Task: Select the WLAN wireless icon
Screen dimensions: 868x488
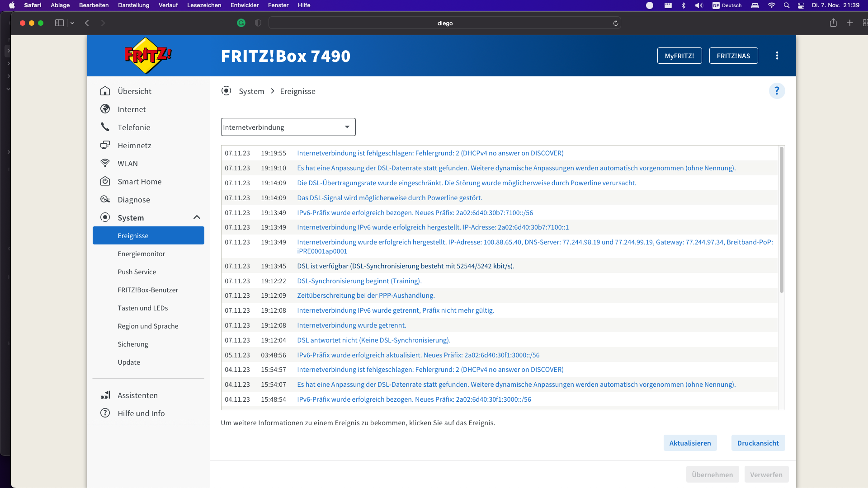Action: pyautogui.click(x=105, y=163)
